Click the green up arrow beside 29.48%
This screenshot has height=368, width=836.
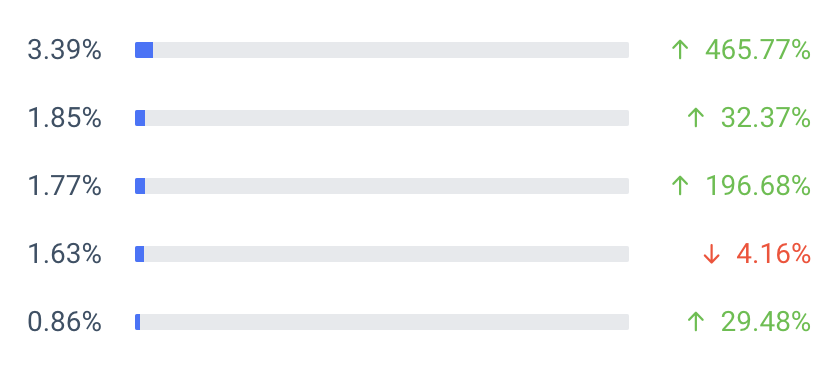(x=696, y=322)
